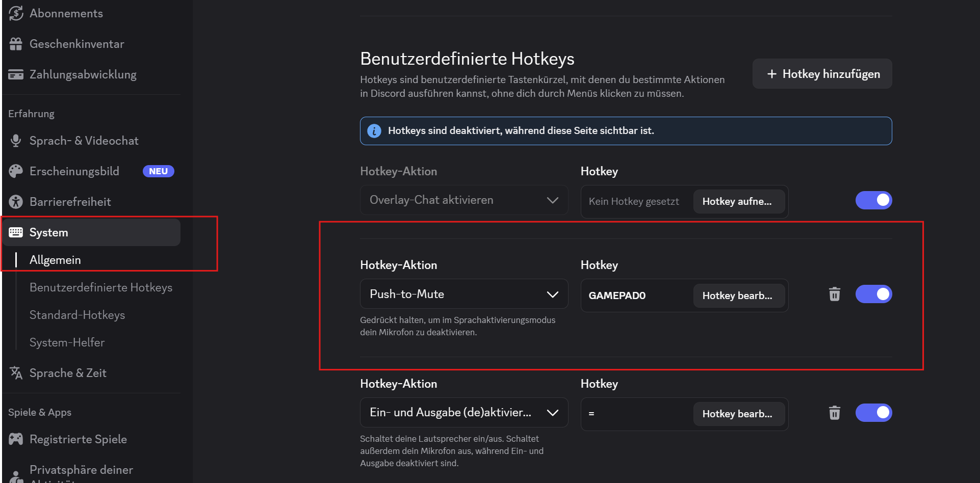Disable the Push-to-Mute hotkey switch
980x483 pixels.
[x=874, y=294]
